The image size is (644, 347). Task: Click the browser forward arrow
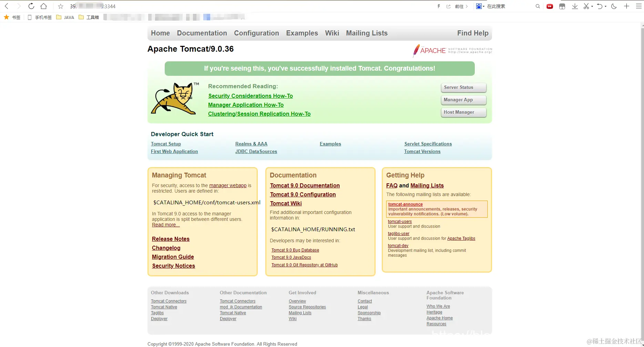tap(19, 6)
